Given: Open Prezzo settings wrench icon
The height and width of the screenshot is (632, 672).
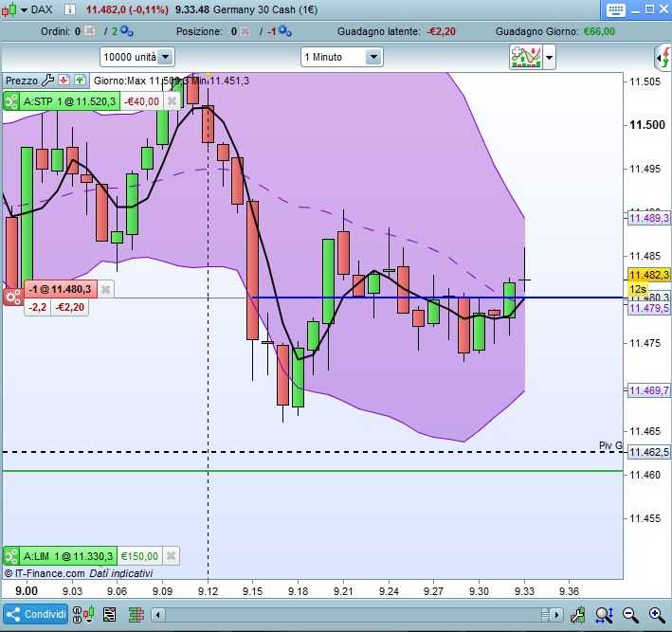Looking at the screenshot, I should [x=48, y=81].
